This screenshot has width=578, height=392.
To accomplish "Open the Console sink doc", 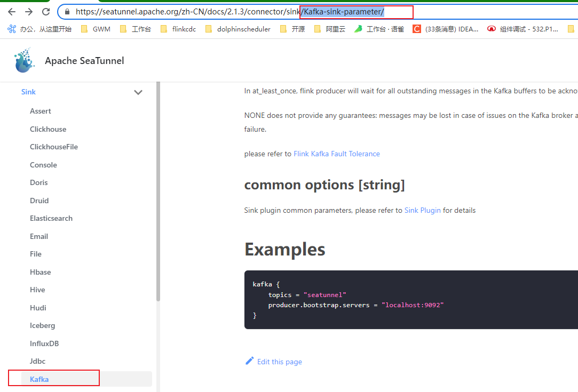I will point(44,165).
